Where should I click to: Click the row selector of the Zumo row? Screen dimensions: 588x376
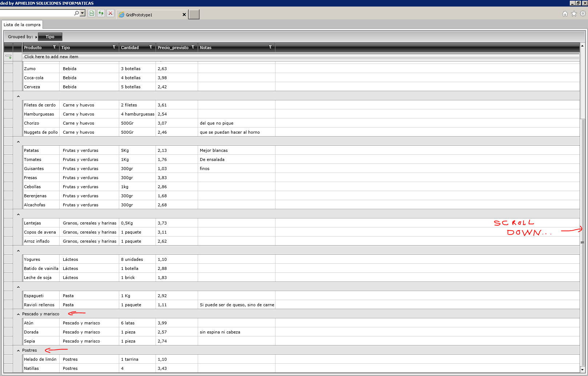tap(8, 68)
